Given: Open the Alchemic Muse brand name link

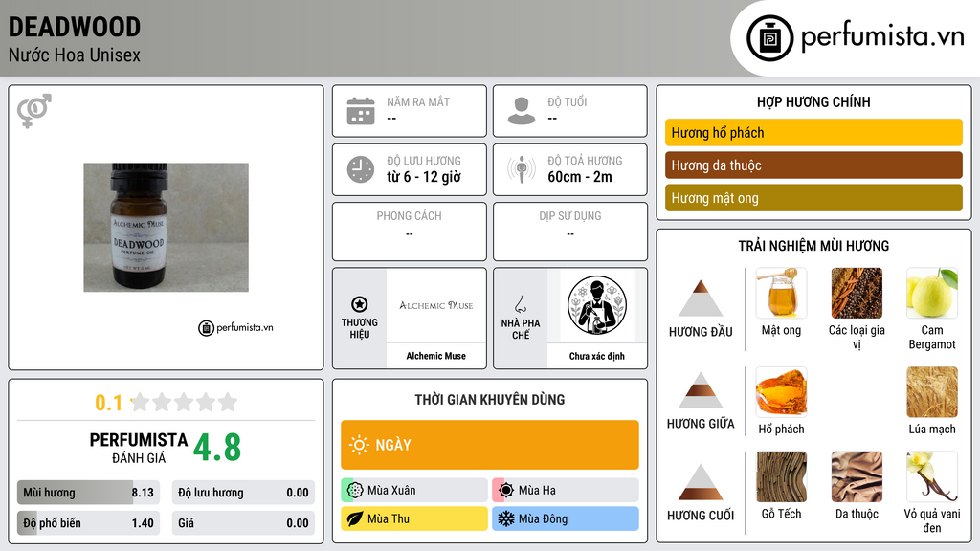Looking at the screenshot, I should coord(436,356).
